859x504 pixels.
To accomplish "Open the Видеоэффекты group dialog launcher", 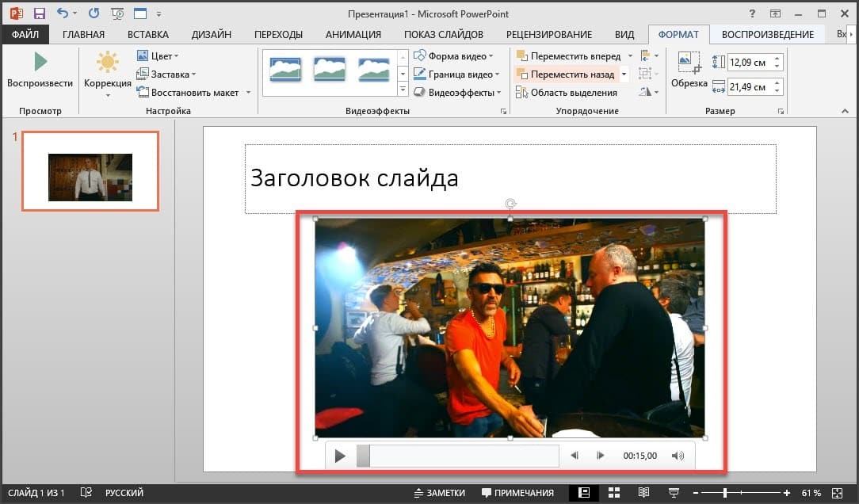I will coord(503,111).
